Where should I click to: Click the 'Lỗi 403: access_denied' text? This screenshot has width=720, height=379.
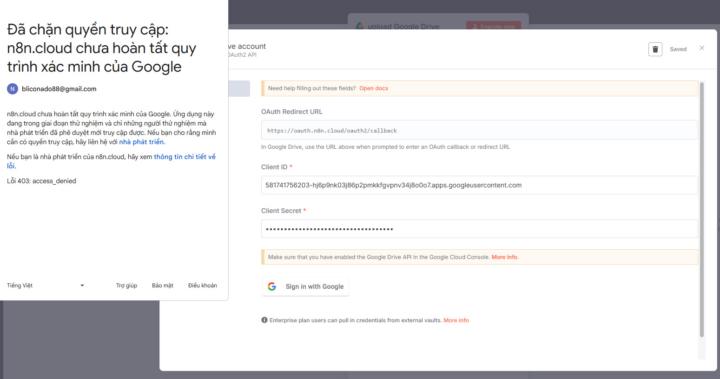(x=41, y=181)
